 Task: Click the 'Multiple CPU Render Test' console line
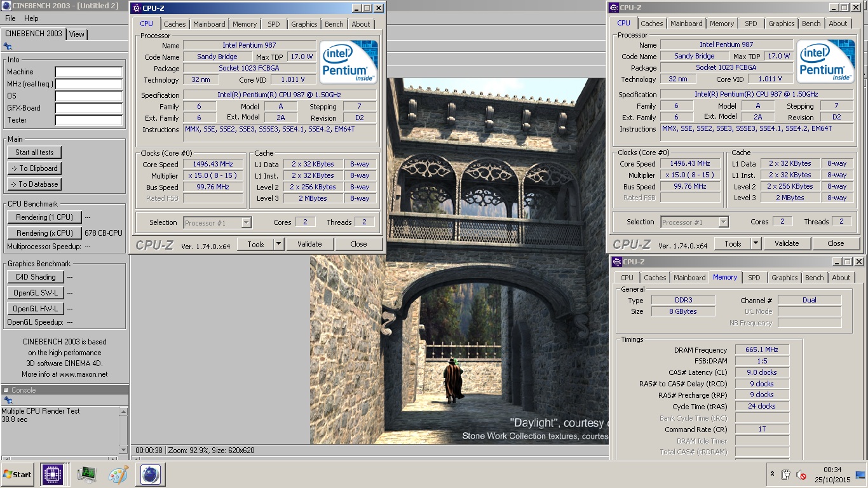(x=41, y=411)
